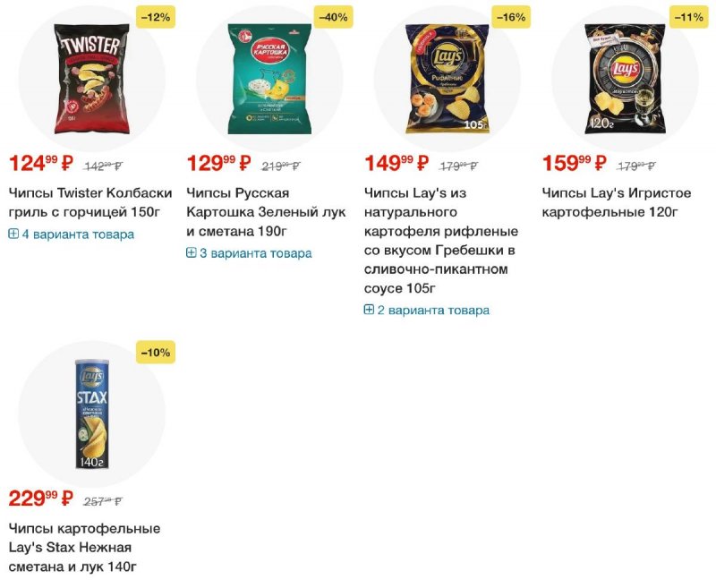Open the Русская Картошка chips image
The image size is (716, 588).
[269, 79]
